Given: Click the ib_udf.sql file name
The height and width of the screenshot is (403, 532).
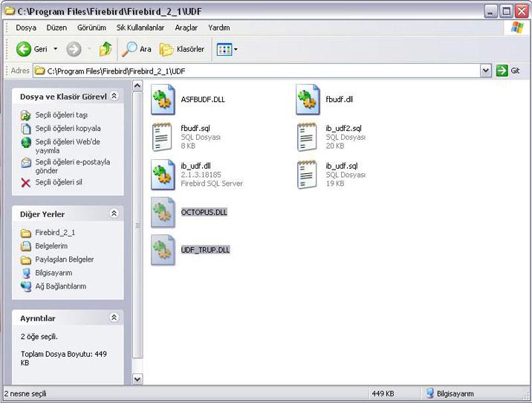Looking at the screenshot, I should [x=342, y=166].
